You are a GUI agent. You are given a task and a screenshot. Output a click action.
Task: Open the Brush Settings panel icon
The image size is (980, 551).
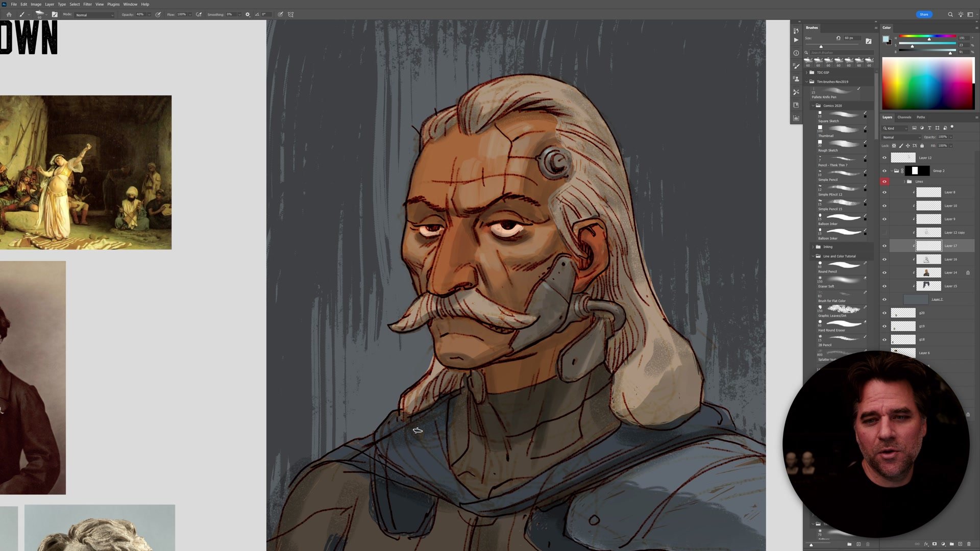point(796,66)
